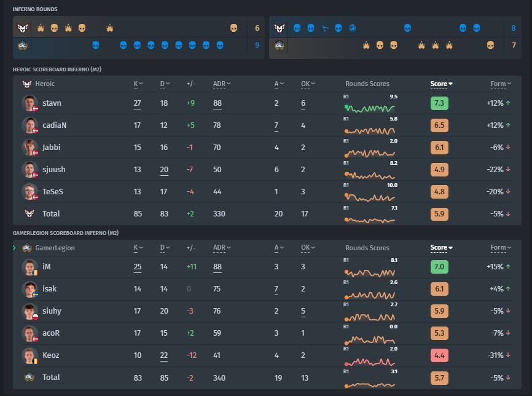Click red down arrow beside sjuush's form
Screen dimensions: 532x396
(x=508, y=169)
